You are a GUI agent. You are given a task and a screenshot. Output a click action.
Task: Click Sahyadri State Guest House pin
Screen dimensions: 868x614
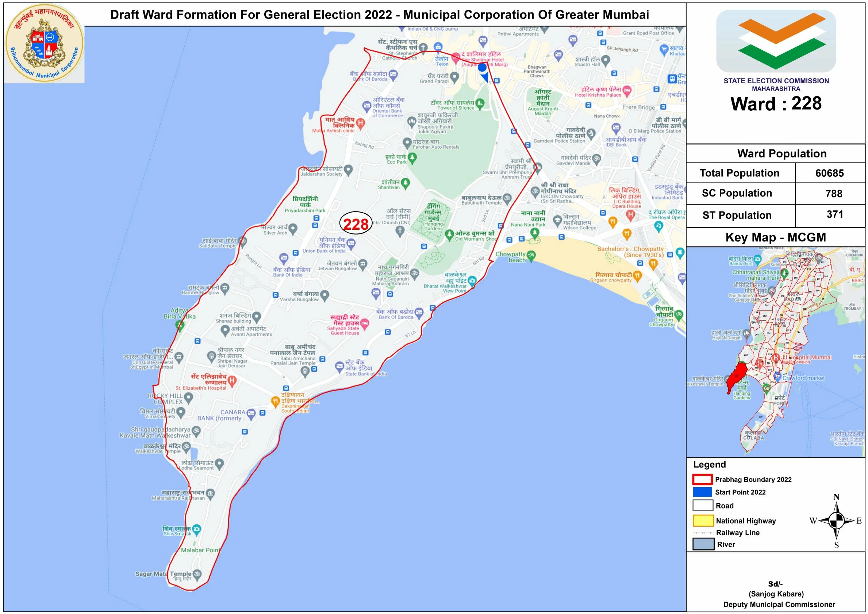point(364,323)
